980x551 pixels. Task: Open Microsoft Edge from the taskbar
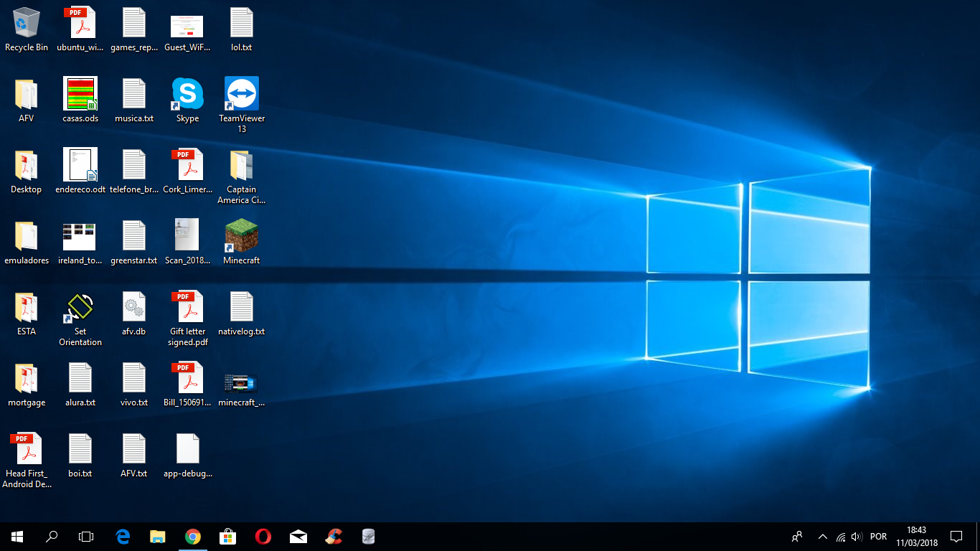[123, 537]
